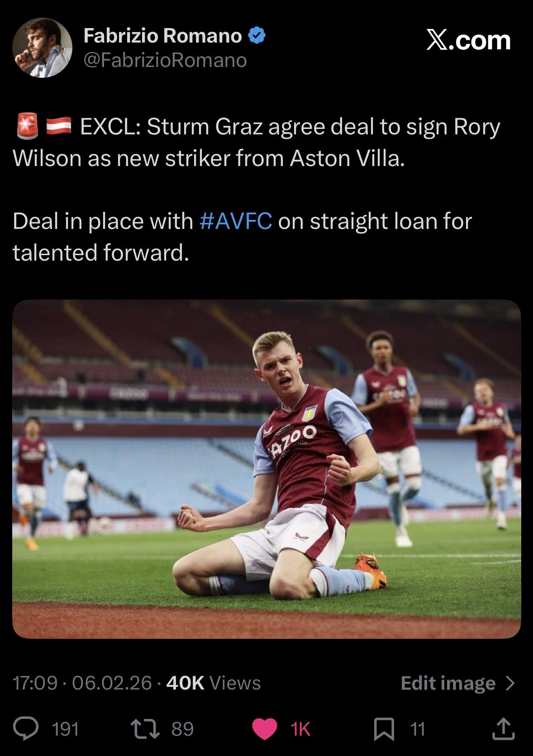Tap the share upload icon

(503, 728)
